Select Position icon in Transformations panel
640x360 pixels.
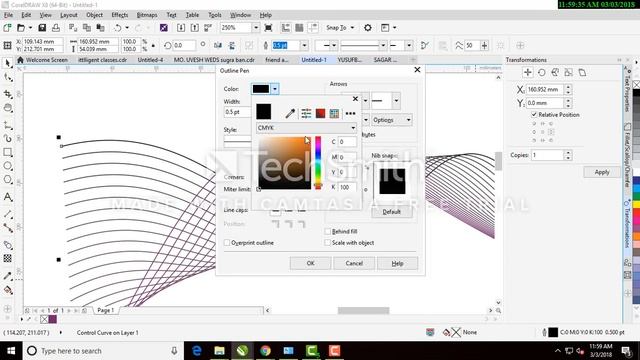pyautogui.click(x=528, y=73)
